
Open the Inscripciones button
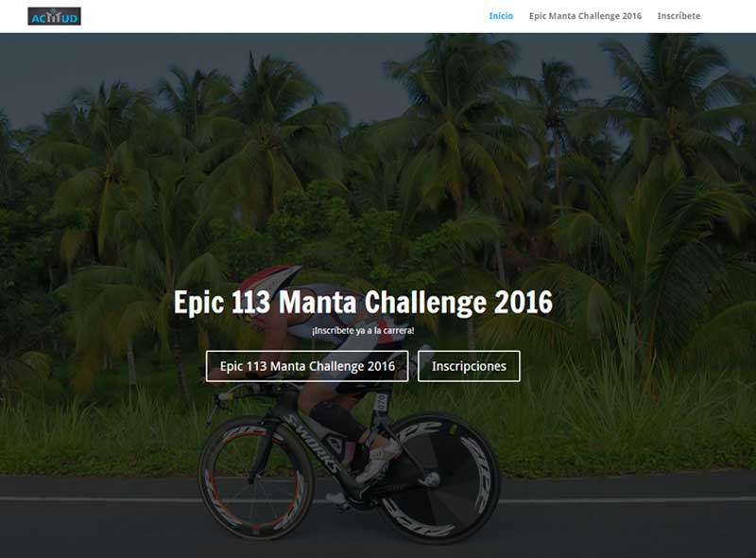click(x=469, y=366)
